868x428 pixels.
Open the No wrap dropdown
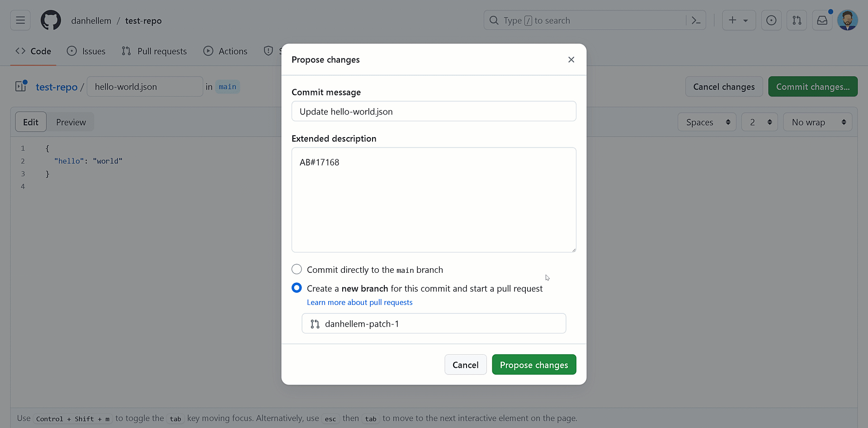[x=817, y=122]
